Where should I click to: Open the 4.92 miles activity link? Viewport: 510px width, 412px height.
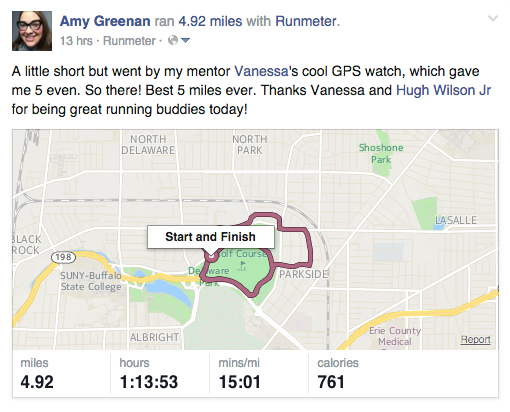[x=210, y=21]
